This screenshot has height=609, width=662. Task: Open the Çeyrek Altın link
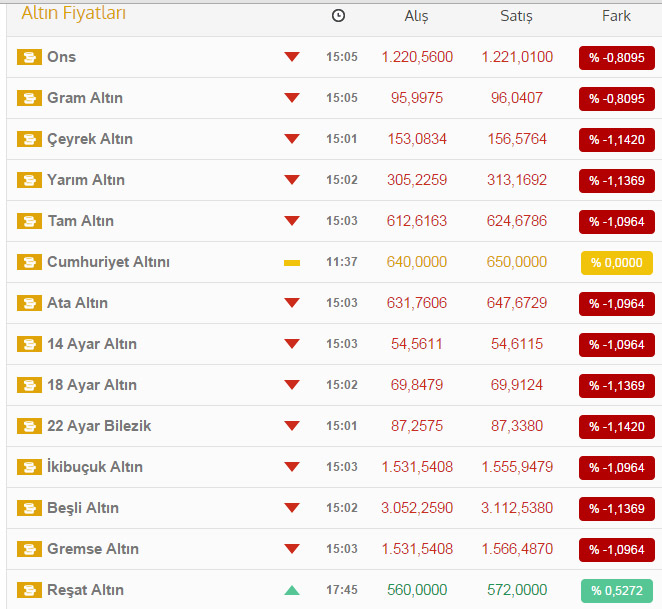click(x=90, y=139)
